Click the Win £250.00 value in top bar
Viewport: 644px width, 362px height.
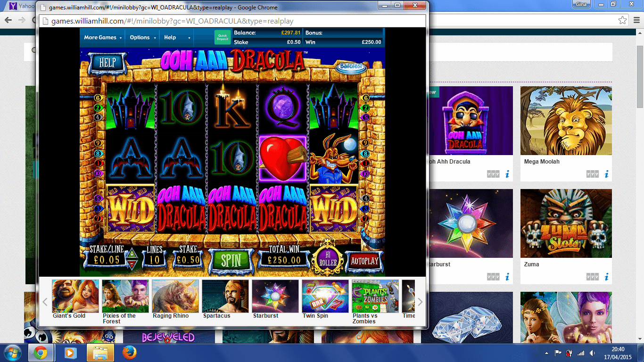coord(372,42)
